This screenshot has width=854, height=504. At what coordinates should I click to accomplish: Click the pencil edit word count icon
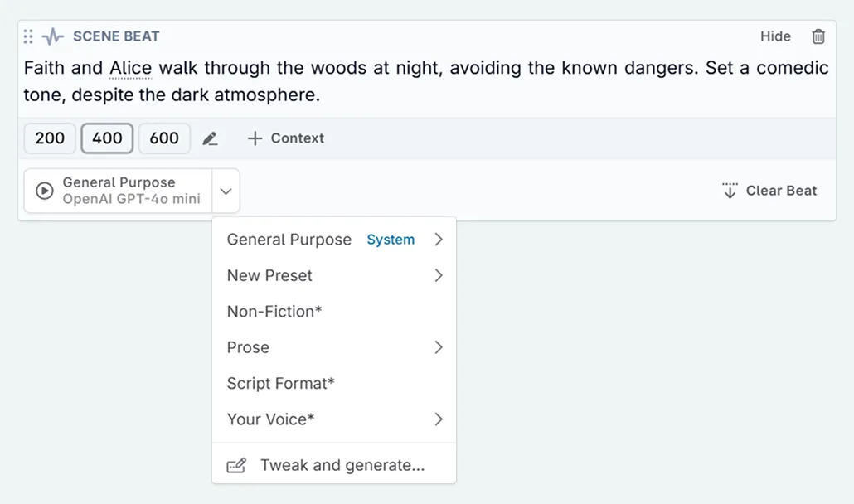click(x=211, y=138)
